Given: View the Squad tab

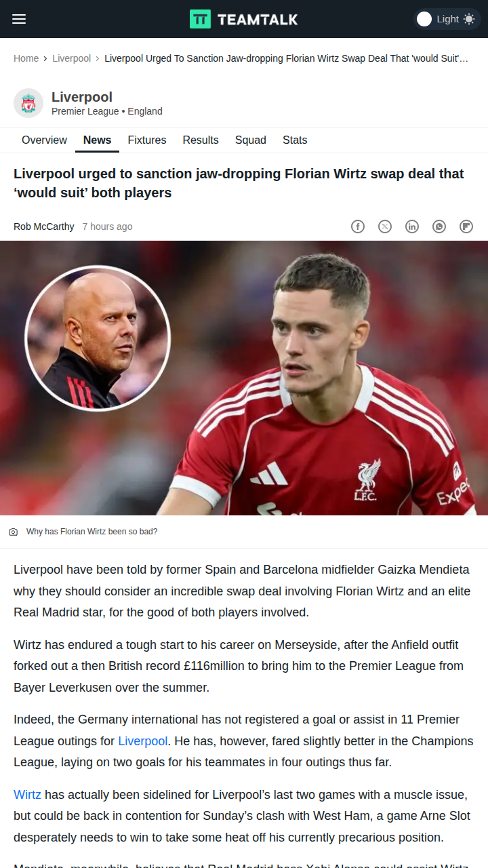Looking at the screenshot, I should point(251,140).
